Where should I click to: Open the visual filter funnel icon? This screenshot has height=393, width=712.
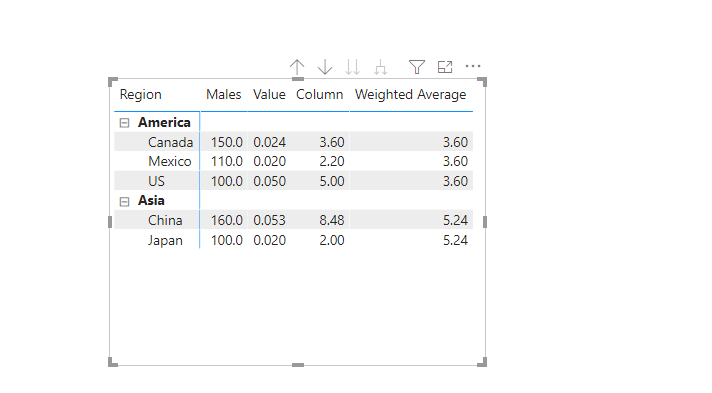coord(417,67)
